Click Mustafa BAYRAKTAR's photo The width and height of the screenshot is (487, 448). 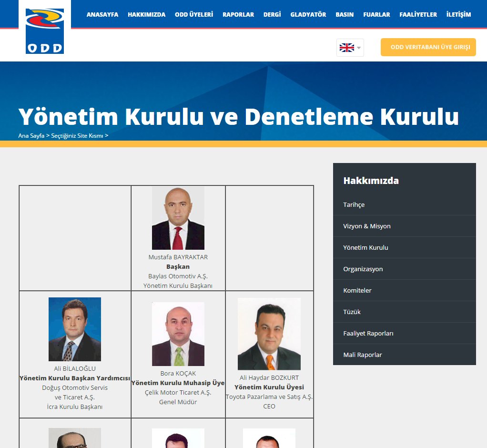tap(178, 218)
